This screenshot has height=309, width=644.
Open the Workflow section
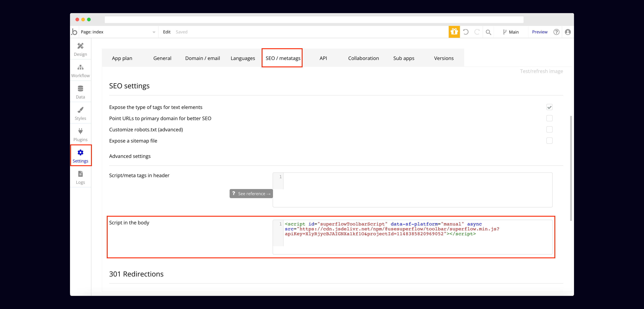pyautogui.click(x=80, y=71)
